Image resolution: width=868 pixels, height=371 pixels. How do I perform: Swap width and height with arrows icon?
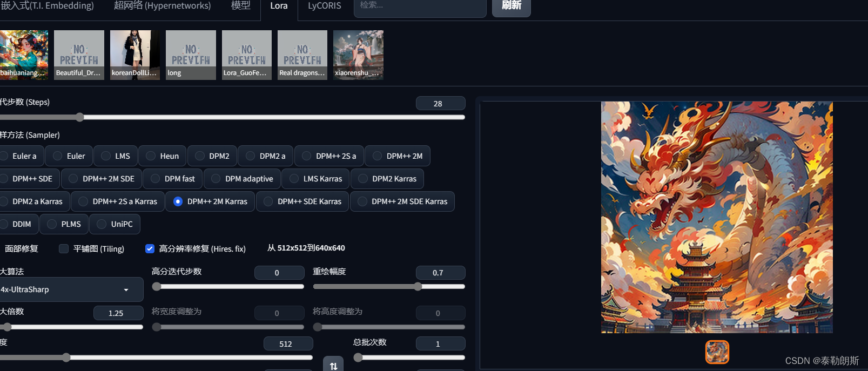click(333, 365)
